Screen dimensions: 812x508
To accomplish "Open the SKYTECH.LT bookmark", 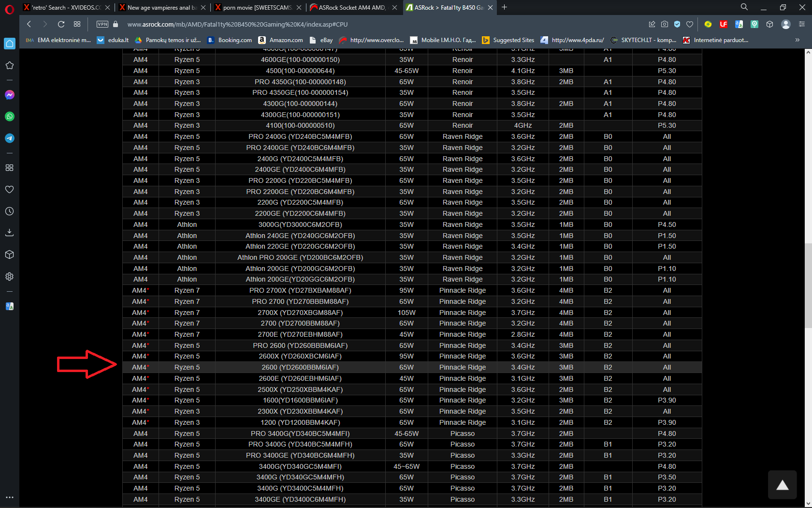I will click(644, 40).
